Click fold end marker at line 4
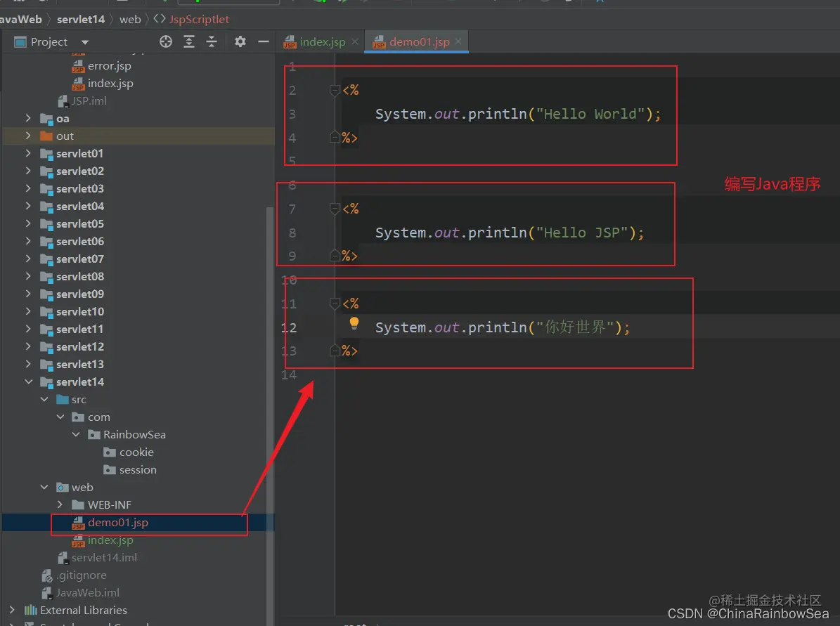The height and width of the screenshot is (626, 840). pos(335,137)
